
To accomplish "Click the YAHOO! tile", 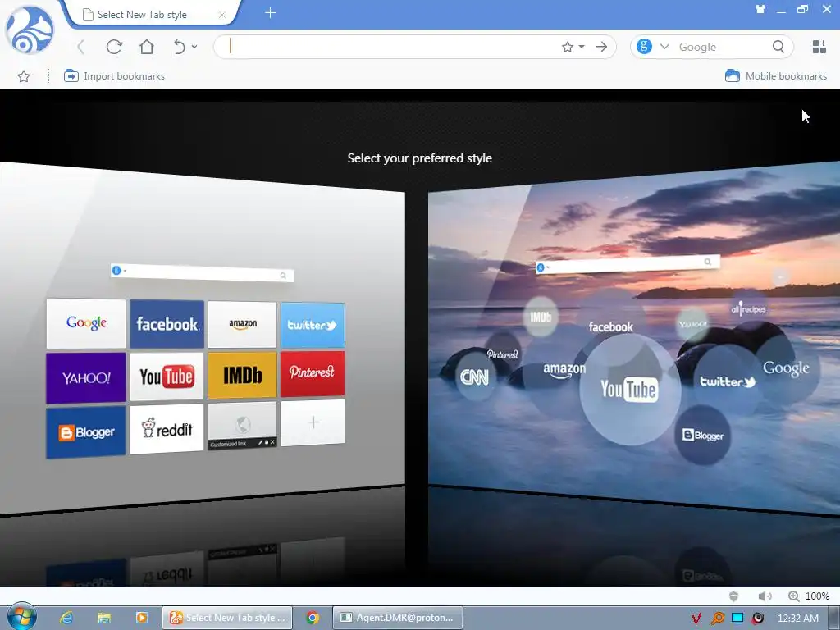I will click(86, 377).
